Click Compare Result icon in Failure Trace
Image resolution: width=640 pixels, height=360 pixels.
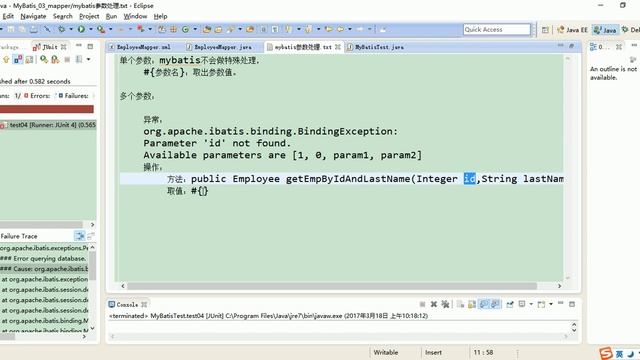91,236
